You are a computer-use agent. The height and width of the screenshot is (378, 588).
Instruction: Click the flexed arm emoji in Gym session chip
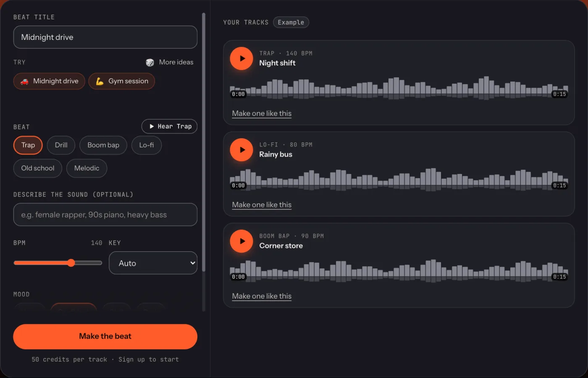(100, 81)
